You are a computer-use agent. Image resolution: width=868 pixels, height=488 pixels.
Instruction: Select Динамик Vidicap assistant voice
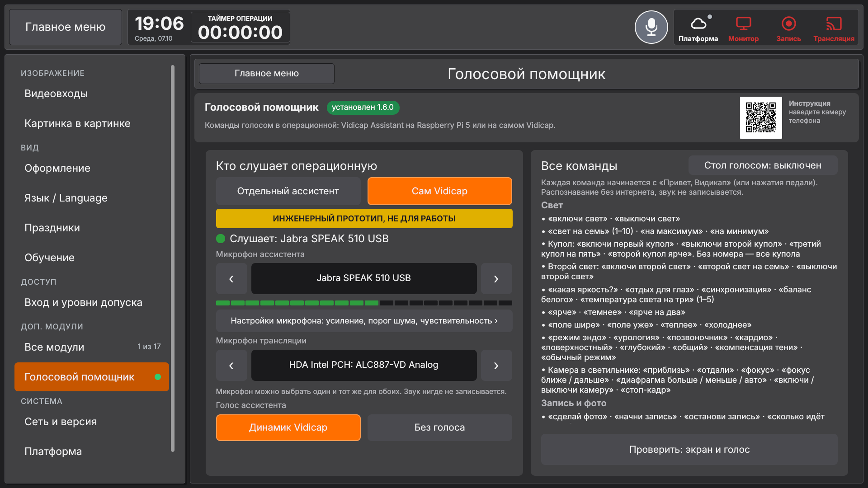click(288, 427)
